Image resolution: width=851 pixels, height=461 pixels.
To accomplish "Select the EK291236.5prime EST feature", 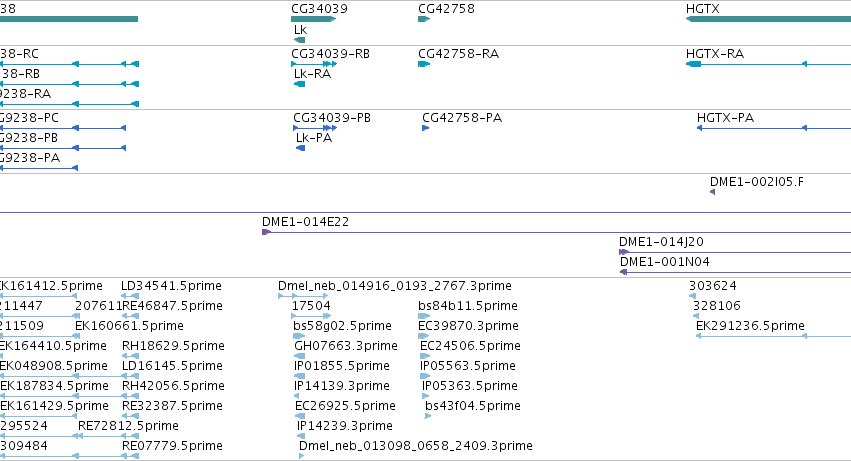I will [773, 336].
